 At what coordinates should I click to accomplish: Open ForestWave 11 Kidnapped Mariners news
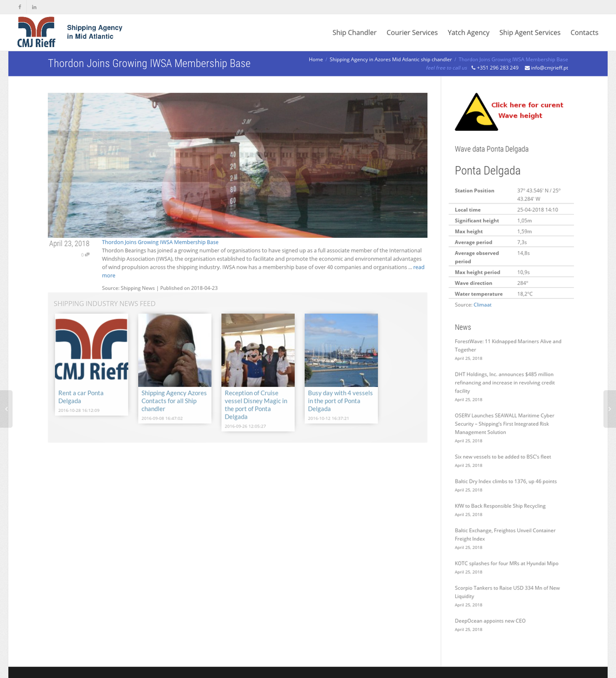508,345
